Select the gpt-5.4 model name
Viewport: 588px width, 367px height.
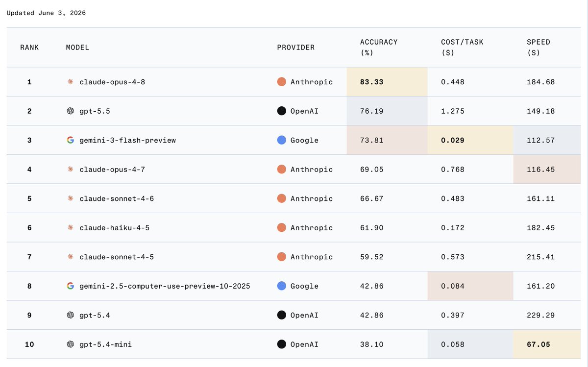coord(95,315)
